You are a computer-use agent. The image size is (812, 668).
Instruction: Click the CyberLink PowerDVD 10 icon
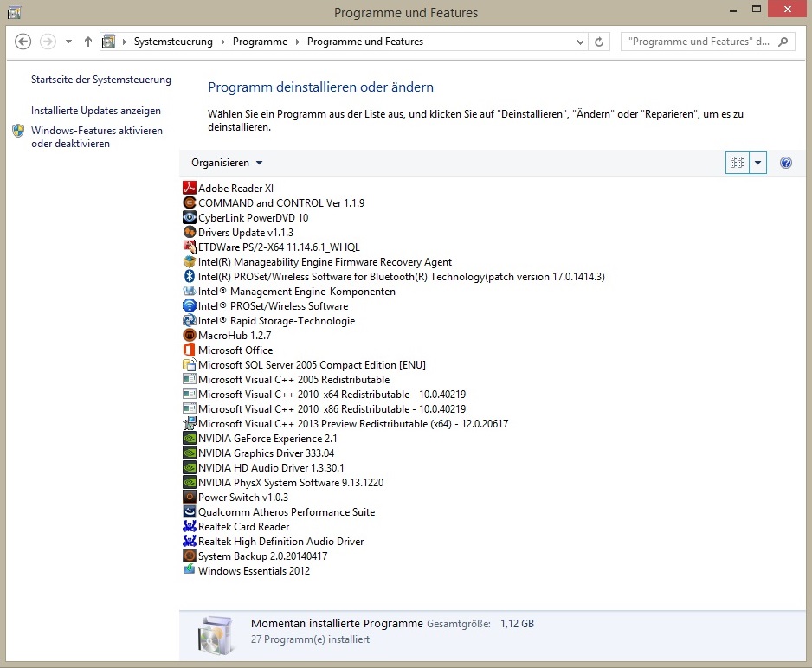click(190, 217)
